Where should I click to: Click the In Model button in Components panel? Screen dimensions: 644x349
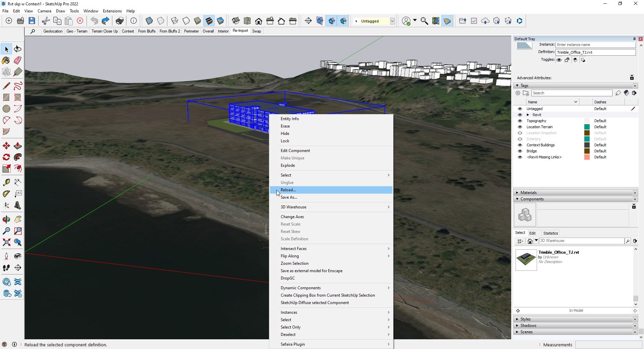click(576, 310)
